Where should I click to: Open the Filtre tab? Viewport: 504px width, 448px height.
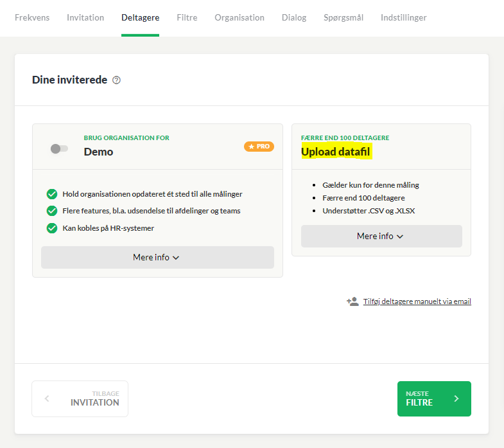(x=187, y=17)
